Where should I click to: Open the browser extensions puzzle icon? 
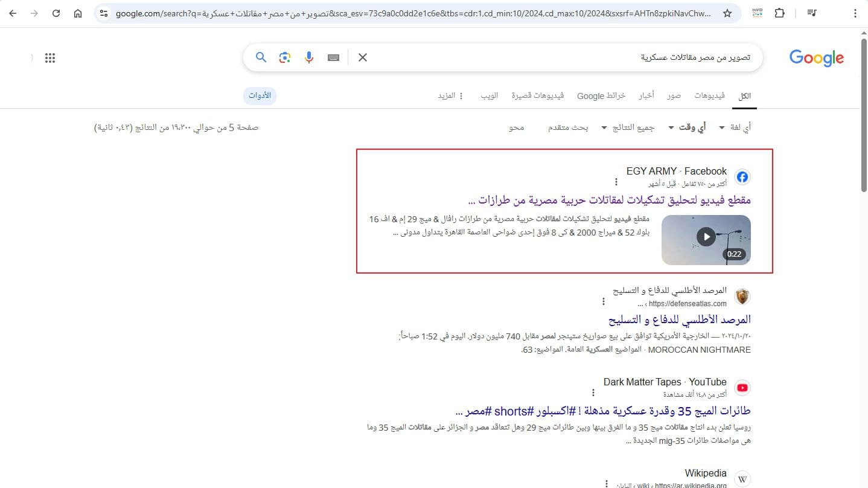(x=779, y=13)
